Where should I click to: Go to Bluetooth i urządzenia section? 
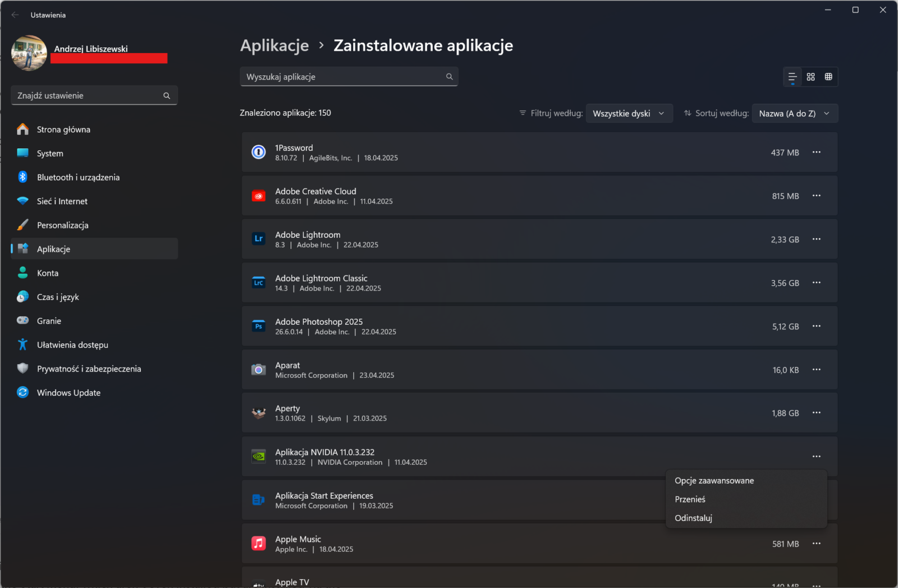click(78, 177)
